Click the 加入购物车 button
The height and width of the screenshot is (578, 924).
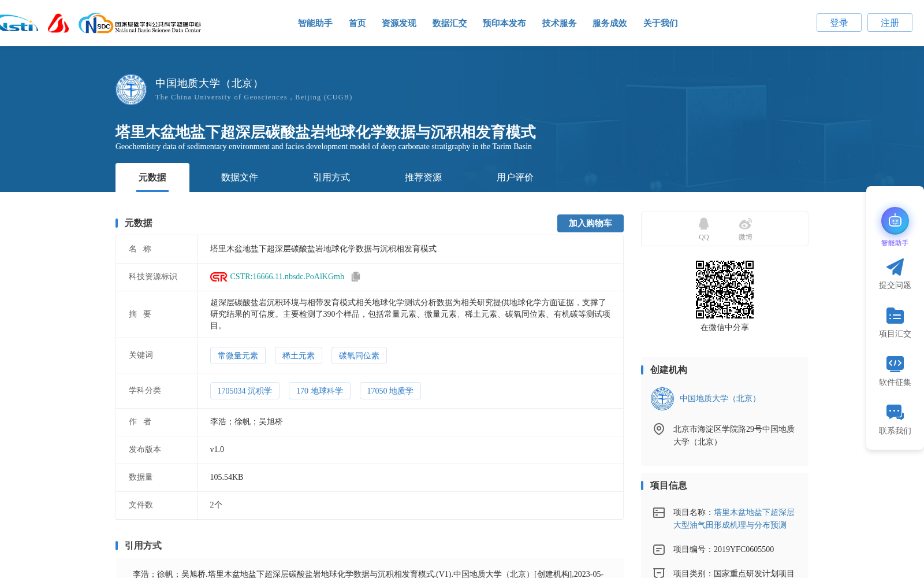[x=590, y=223]
